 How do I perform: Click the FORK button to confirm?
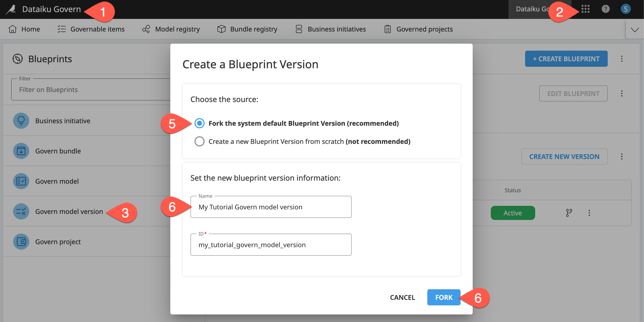click(444, 297)
